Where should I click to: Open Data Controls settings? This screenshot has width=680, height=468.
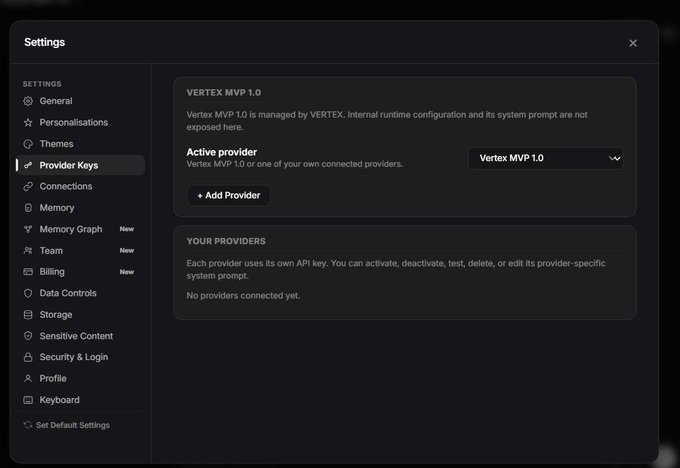click(81, 293)
